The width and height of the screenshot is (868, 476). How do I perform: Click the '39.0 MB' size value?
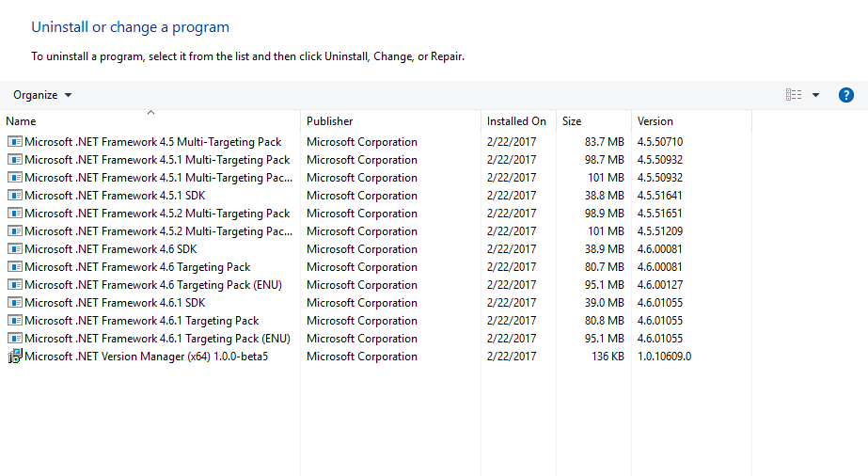[x=604, y=303]
